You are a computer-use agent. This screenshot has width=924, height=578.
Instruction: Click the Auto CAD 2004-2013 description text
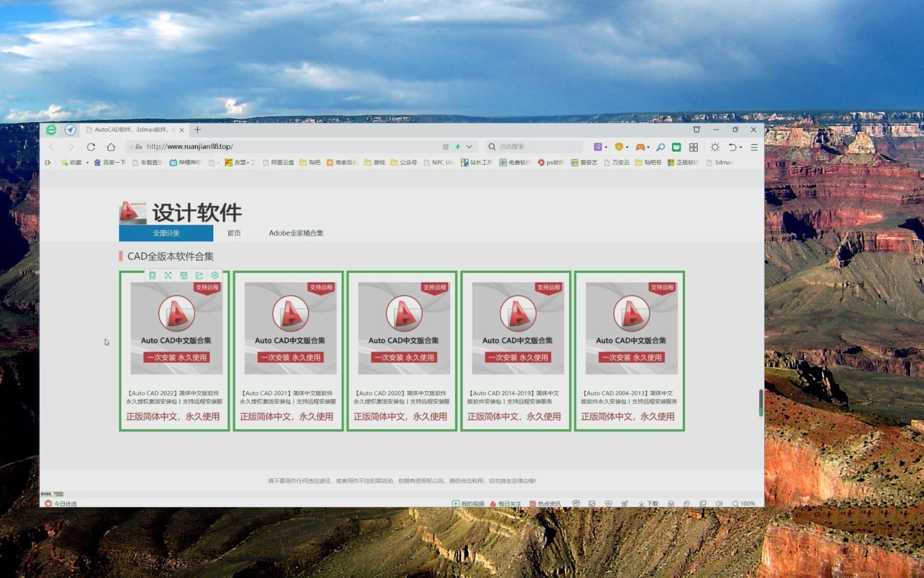coord(629,397)
